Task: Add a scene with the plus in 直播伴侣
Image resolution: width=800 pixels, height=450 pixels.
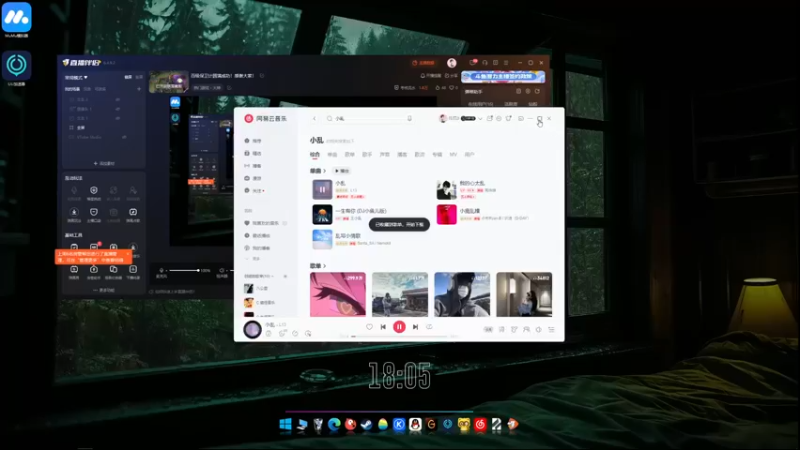Action: point(139,89)
